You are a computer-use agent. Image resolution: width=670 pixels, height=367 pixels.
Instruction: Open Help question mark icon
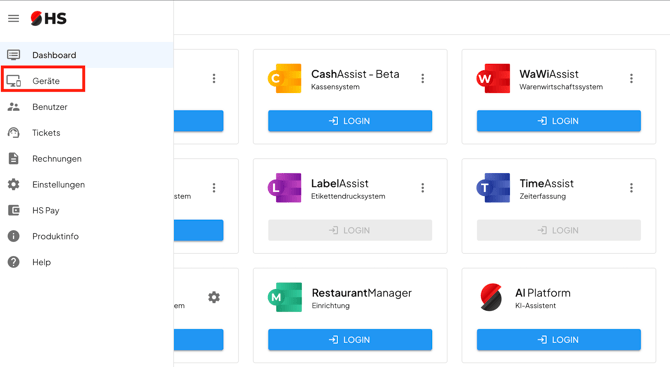(14, 262)
